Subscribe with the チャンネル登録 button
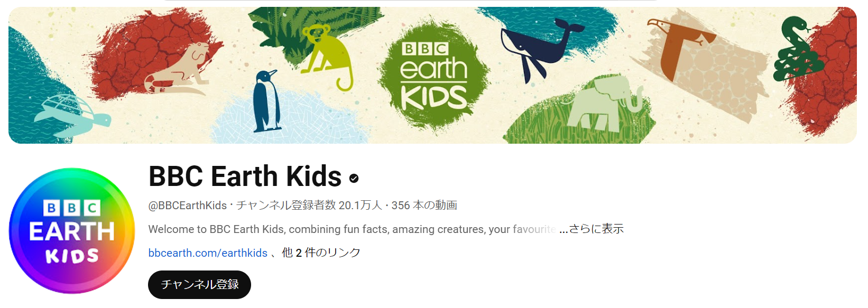Screen dimensions: 868x308 point(199,285)
